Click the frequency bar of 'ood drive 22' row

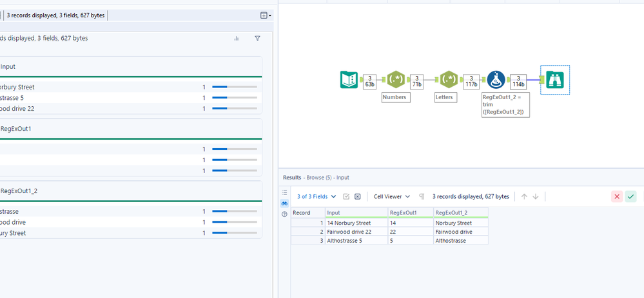coord(235,108)
